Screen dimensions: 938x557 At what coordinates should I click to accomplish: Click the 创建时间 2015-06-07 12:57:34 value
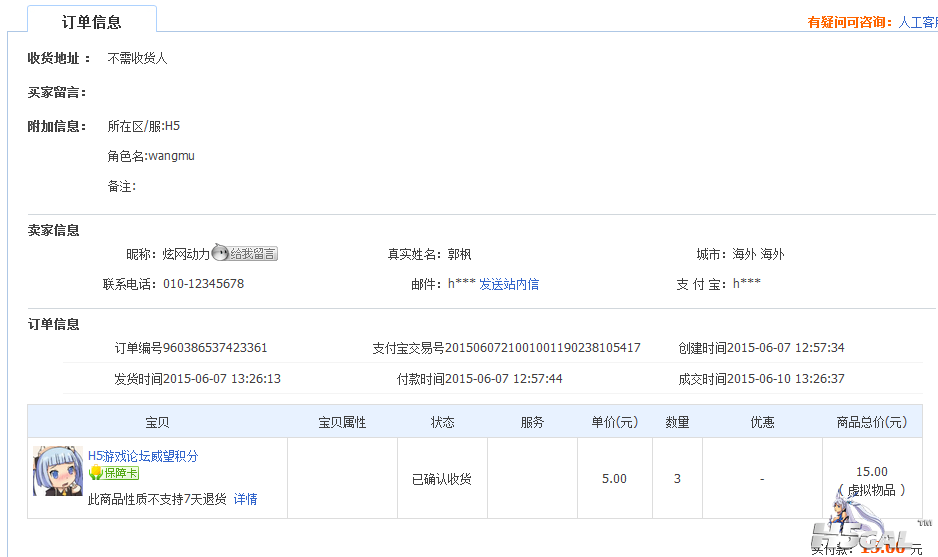coord(785,348)
